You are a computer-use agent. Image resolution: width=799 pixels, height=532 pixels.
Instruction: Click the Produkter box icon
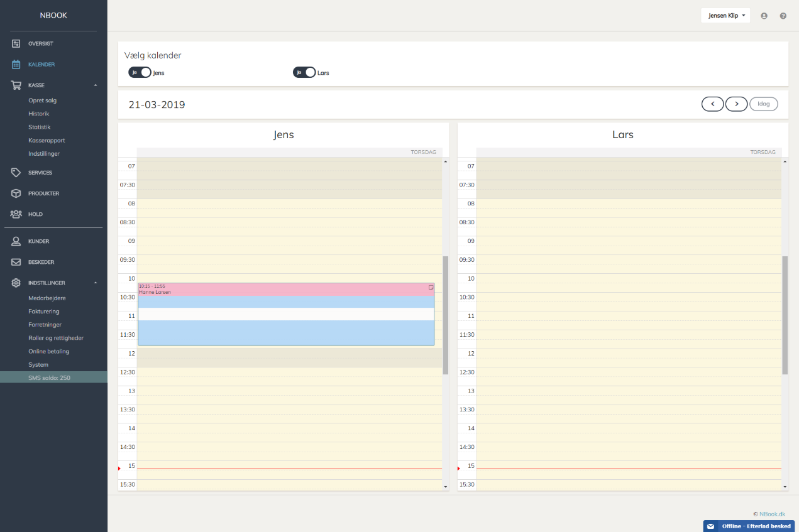(x=16, y=193)
